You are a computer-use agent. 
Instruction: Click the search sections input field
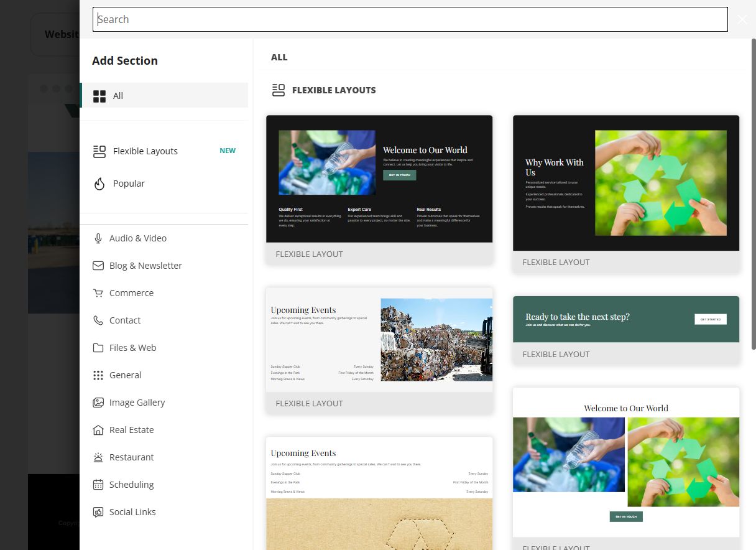pos(410,19)
